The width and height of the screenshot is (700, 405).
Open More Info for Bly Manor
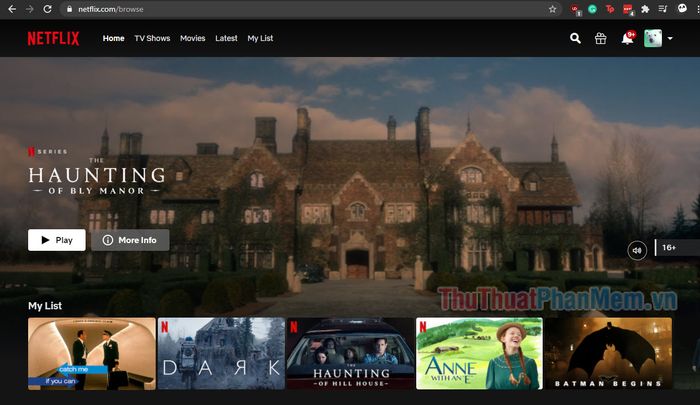tap(130, 240)
